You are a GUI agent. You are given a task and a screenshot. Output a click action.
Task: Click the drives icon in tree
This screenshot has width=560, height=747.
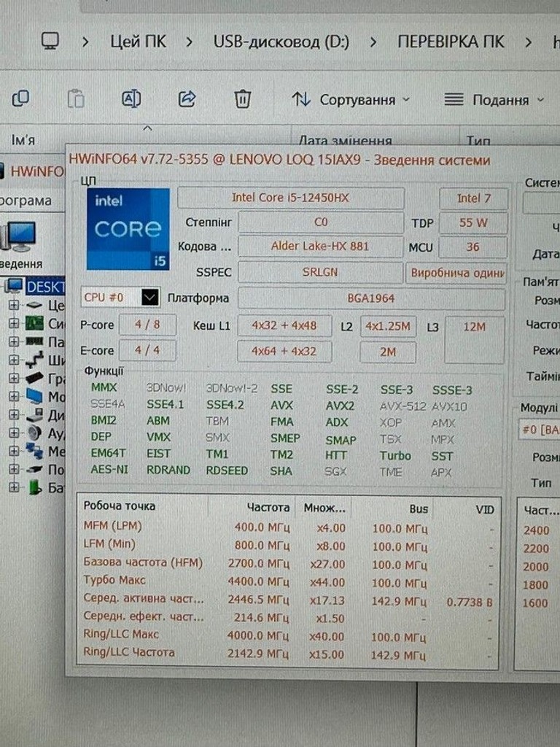[x=34, y=414]
